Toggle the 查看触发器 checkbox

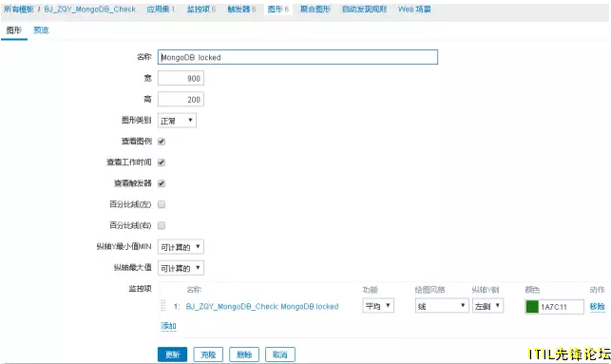pyautogui.click(x=162, y=183)
